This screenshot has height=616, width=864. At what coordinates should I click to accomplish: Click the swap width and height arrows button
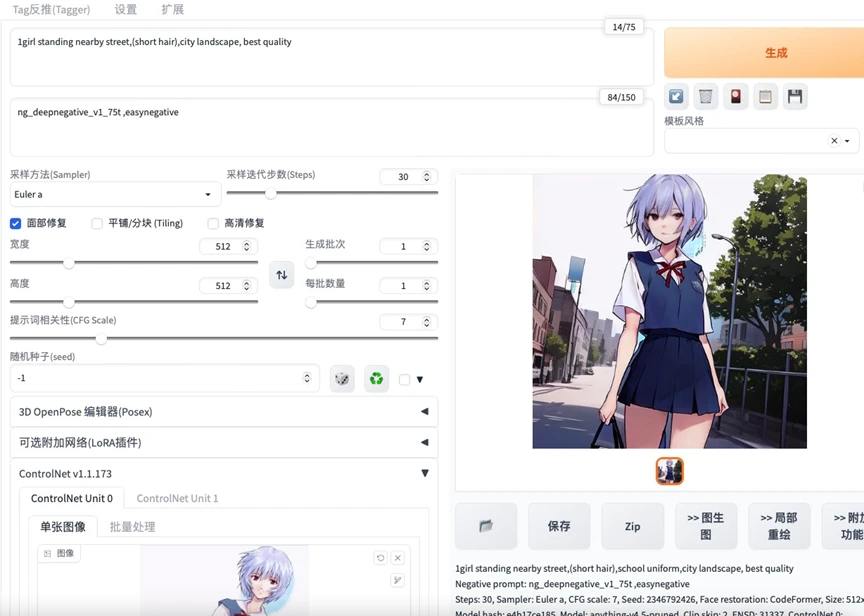[x=282, y=274]
